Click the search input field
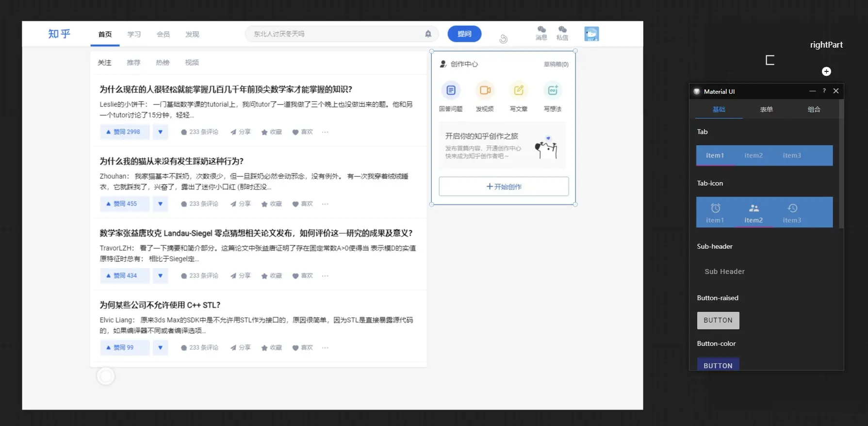Screen dimensions: 868x426 pyautogui.click(x=335, y=34)
